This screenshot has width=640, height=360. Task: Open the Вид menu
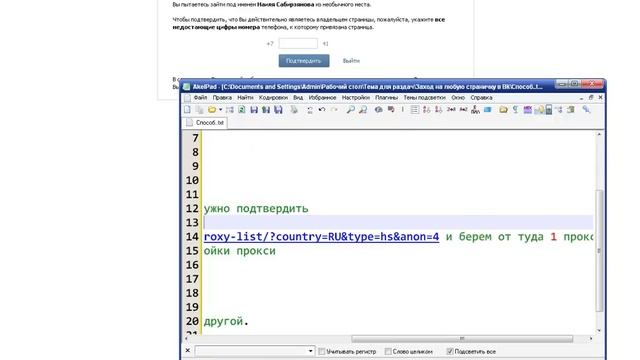pos(298,98)
